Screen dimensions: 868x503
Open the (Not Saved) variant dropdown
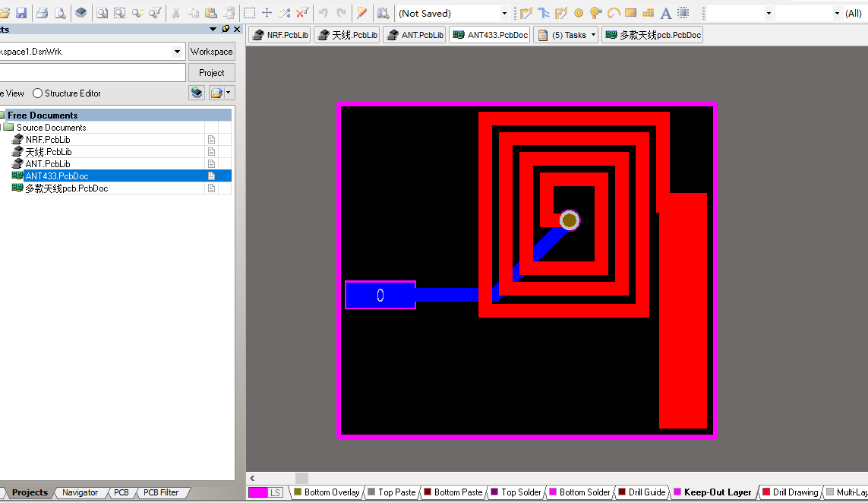click(503, 13)
